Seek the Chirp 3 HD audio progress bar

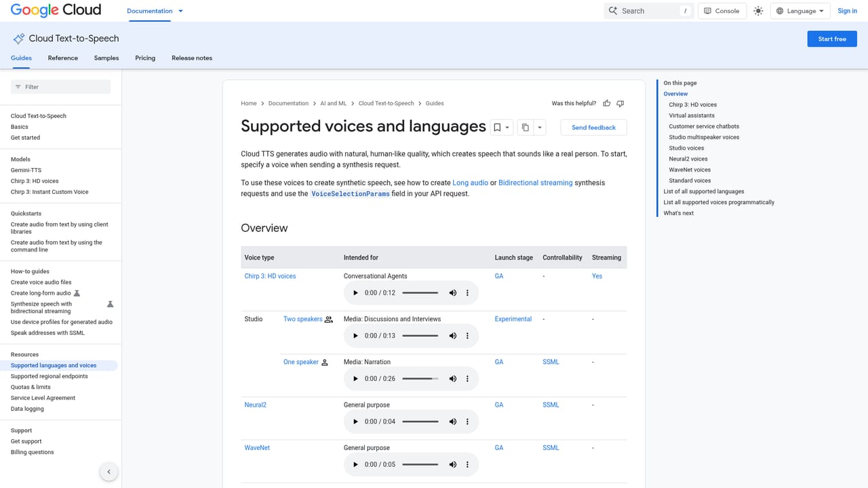pos(420,293)
